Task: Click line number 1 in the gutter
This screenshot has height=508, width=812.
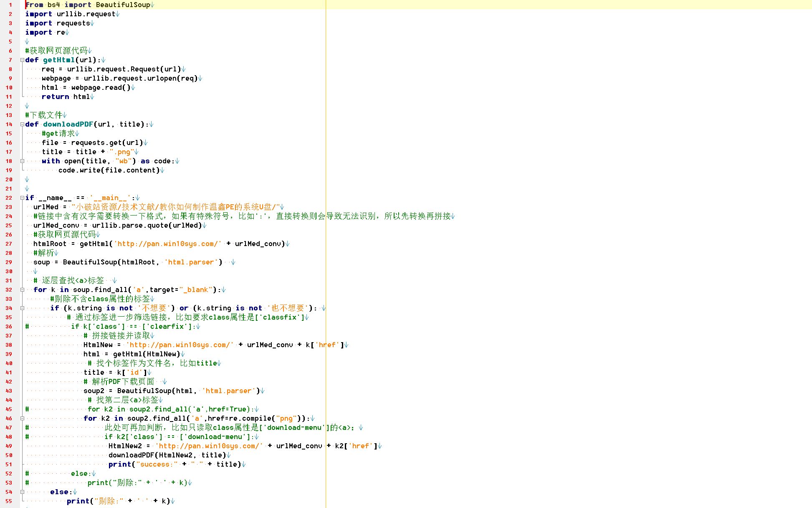Action: pos(10,5)
